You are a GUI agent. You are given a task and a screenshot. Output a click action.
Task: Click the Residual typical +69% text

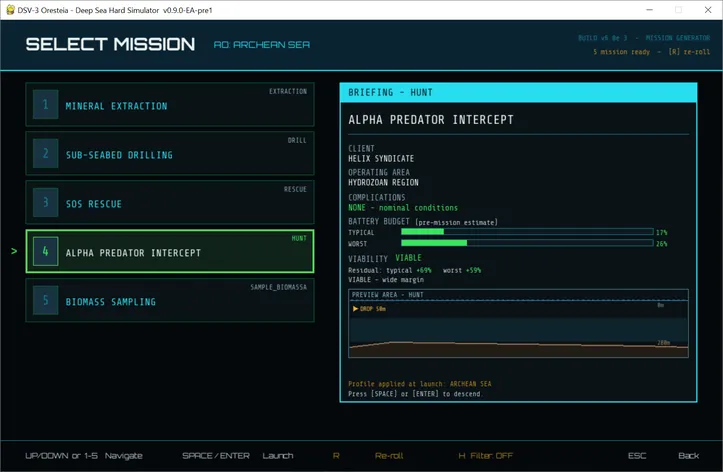[390, 270]
